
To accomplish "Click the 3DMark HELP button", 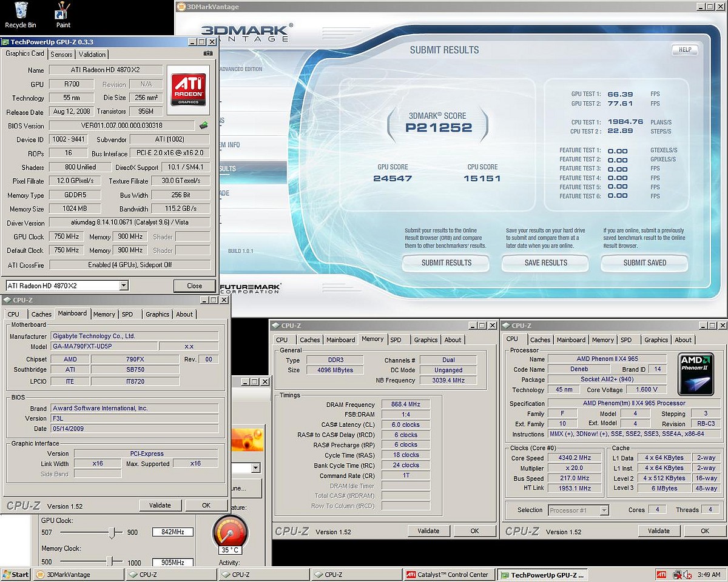I will click(x=685, y=50).
